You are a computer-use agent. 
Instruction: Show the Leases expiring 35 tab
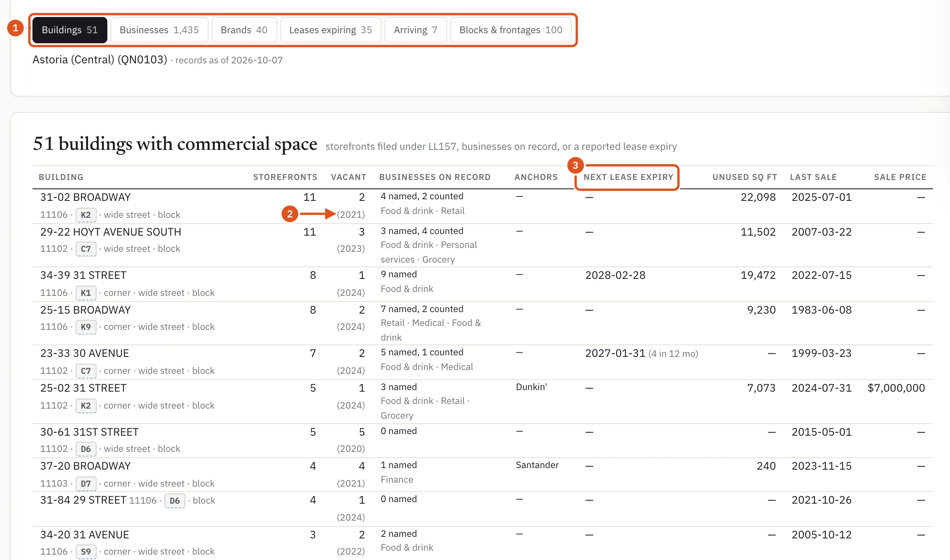coord(331,30)
